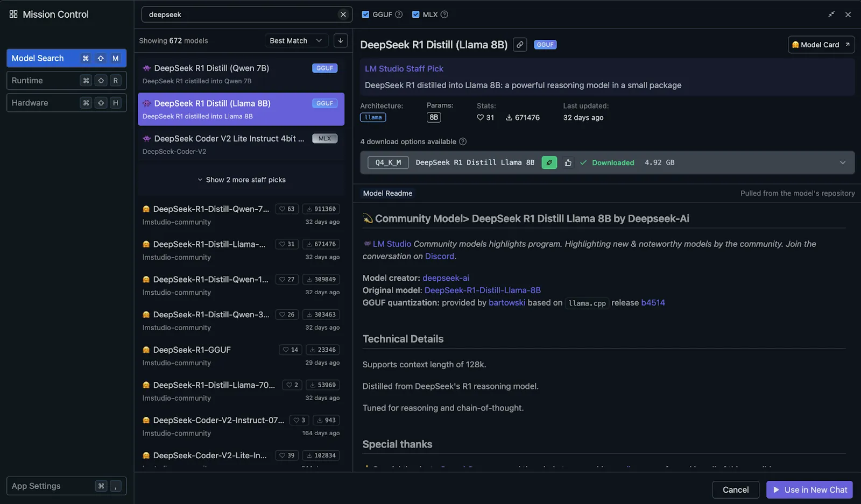The height and width of the screenshot is (504, 861).
Task: Open App Settings
Action: [66, 486]
